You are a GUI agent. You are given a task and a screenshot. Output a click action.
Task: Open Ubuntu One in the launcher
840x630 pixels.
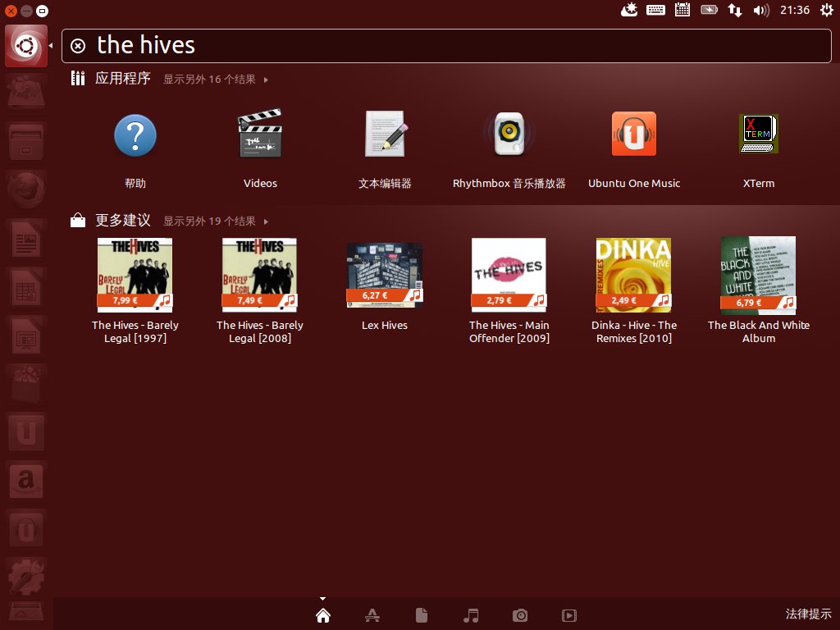tap(26, 431)
